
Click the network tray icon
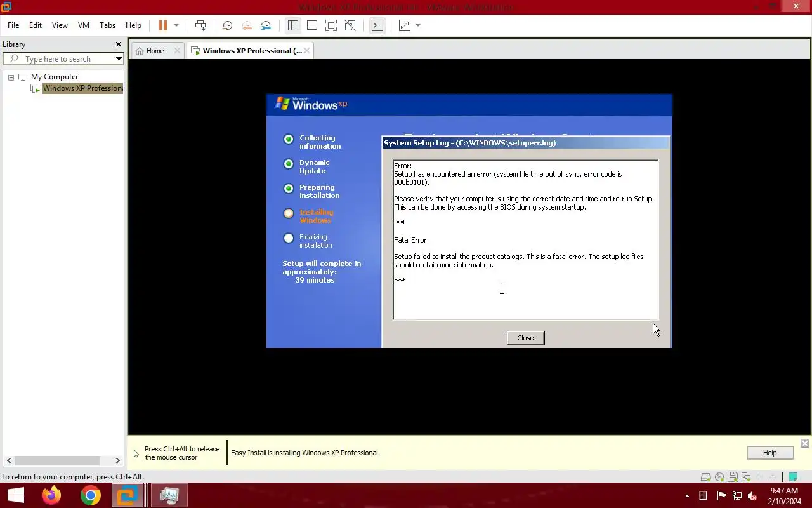click(737, 496)
